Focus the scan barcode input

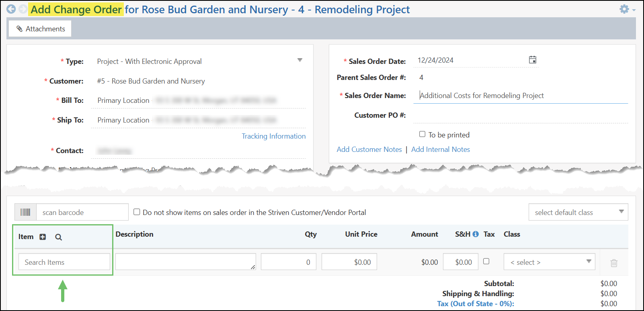click(82, 212)
